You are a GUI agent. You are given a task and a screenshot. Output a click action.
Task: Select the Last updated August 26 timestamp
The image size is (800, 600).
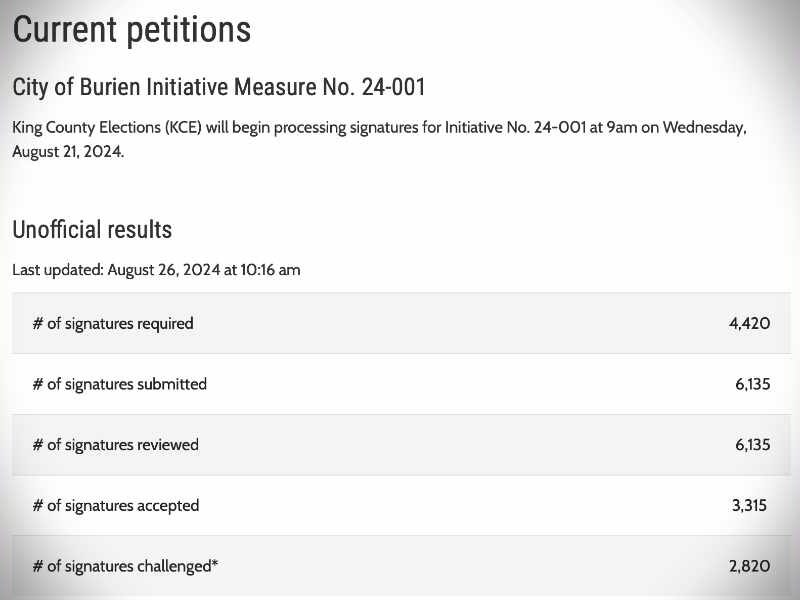[x=156, y=269]
